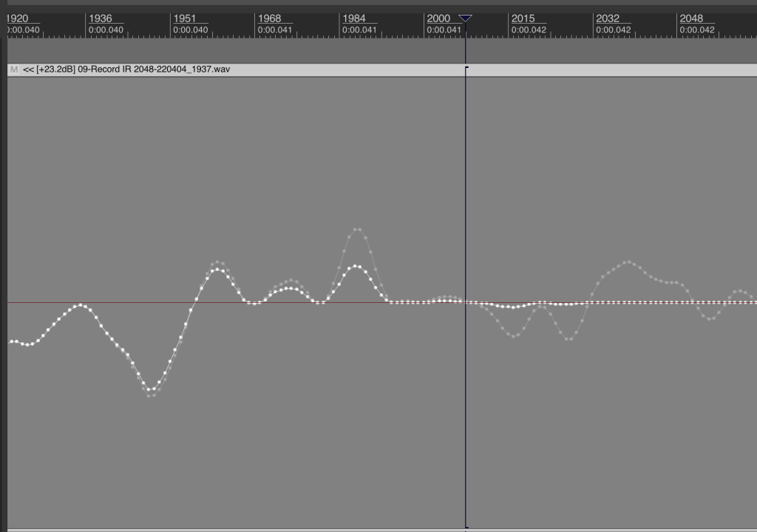Click the split handle on the clip header

(x=466, y=69)
